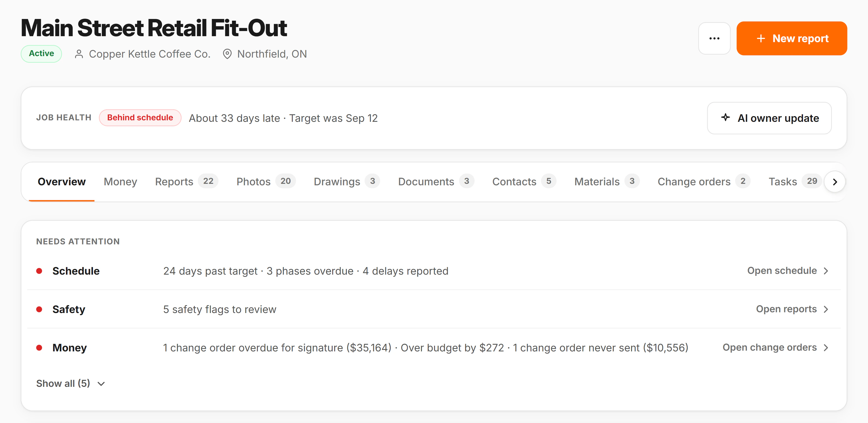The height and width of the screenshot is (423, 868).
Task: Click the Open change orders link
Action: [776, 347]
